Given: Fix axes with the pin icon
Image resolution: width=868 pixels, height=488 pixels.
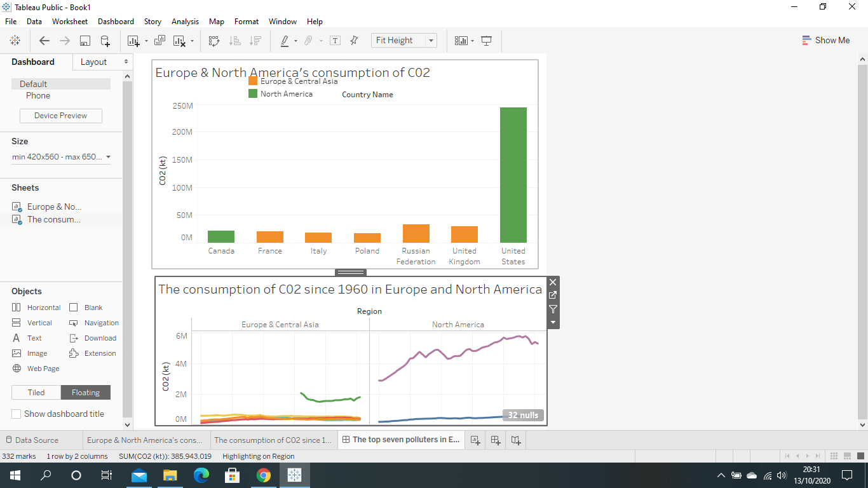Looking at the screenshot, I should tap(355, 41).
